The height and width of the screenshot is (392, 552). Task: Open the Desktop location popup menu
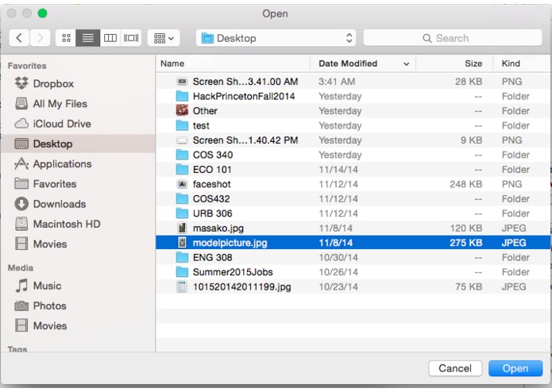point(276,38)
